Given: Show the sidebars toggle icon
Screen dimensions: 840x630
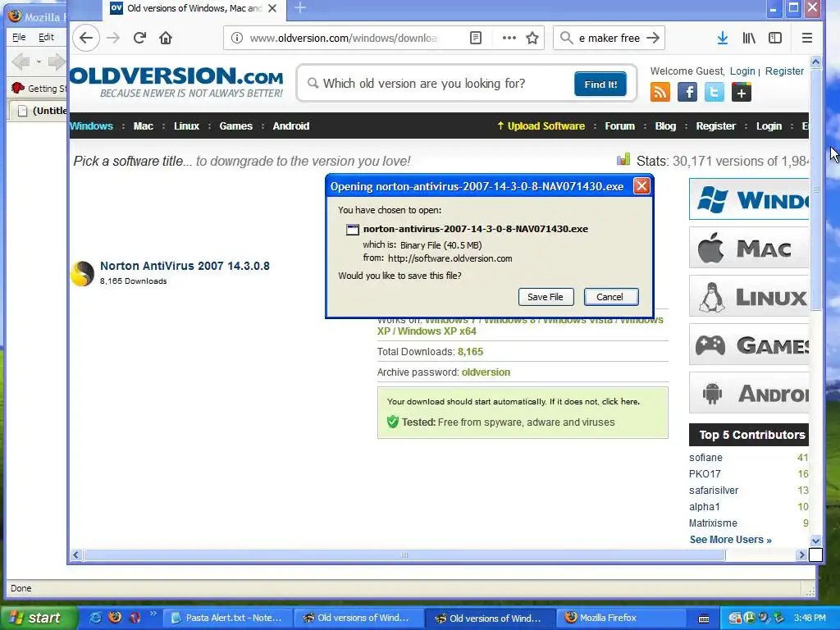Looking at the screenshot, I should [775, 38].
